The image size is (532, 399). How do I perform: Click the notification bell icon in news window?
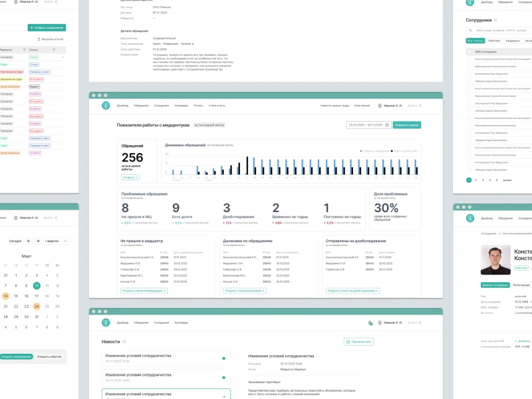[370, 323]
